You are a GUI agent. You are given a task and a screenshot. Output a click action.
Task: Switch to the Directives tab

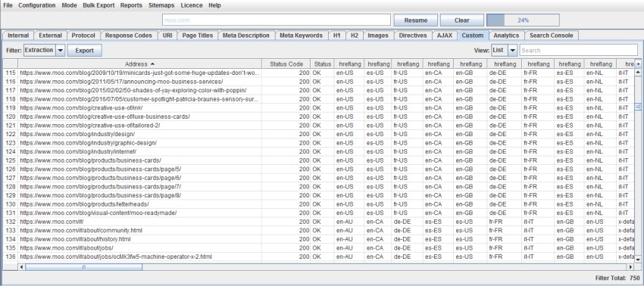point(413,36)
